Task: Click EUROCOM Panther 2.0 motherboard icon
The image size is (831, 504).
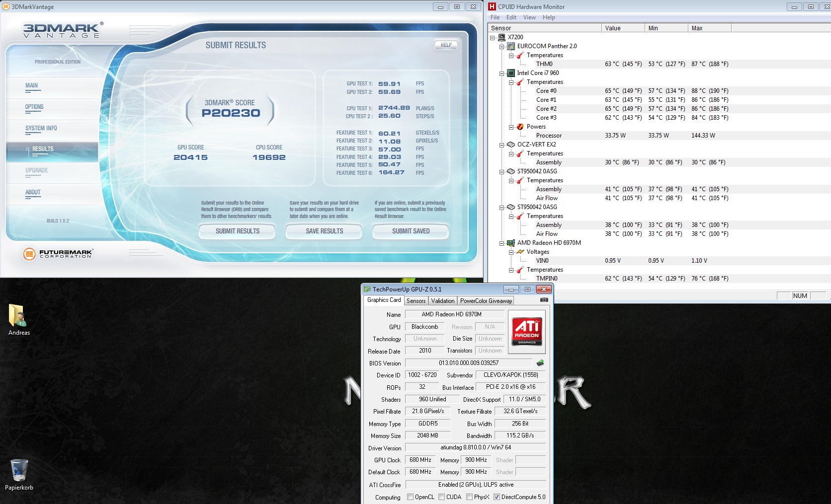Action: coord(511,46)
